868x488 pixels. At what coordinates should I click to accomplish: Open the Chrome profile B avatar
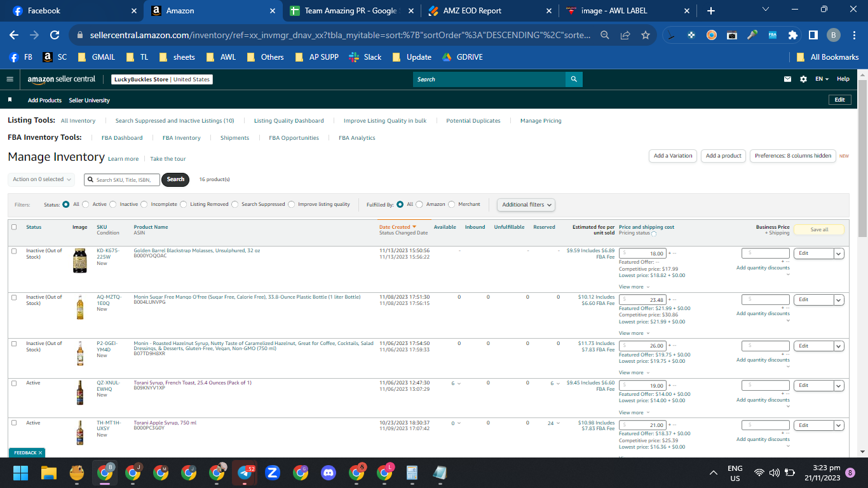click(x=834, y=35)
